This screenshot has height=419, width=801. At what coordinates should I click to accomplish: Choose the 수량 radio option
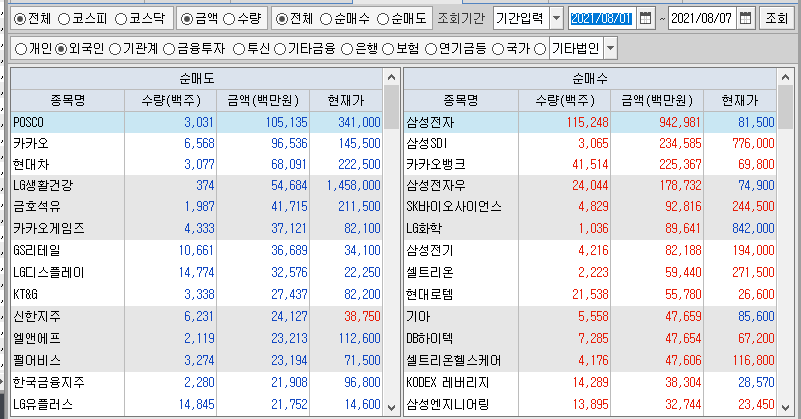229,19
